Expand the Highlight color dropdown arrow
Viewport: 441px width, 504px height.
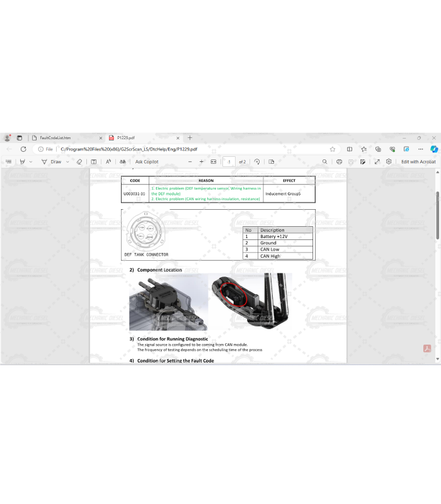click(x=31, y=162)
